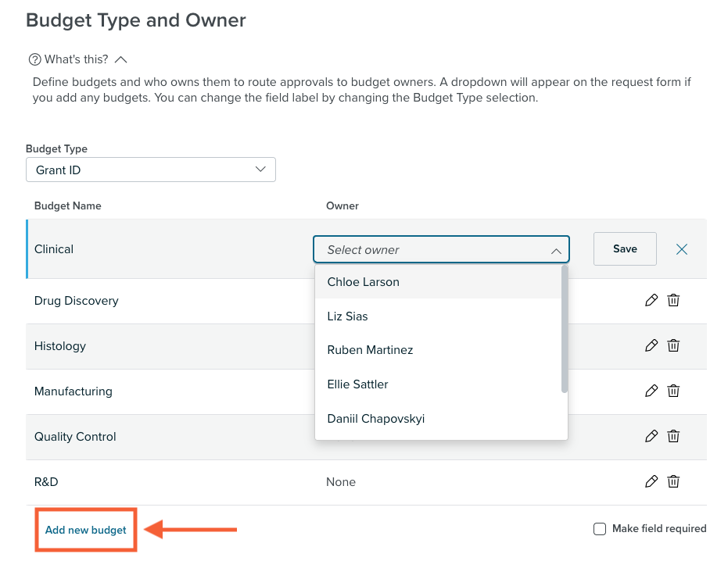Click the Quality Control budget name
The image size is (728, 561).
[75, 437]
